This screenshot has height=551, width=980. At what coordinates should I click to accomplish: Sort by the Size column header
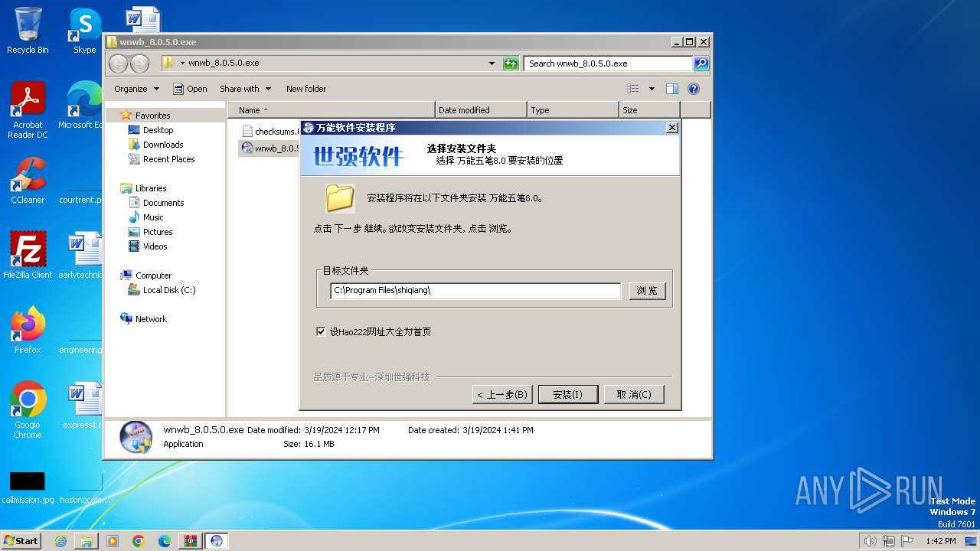(x=649, y=110)
